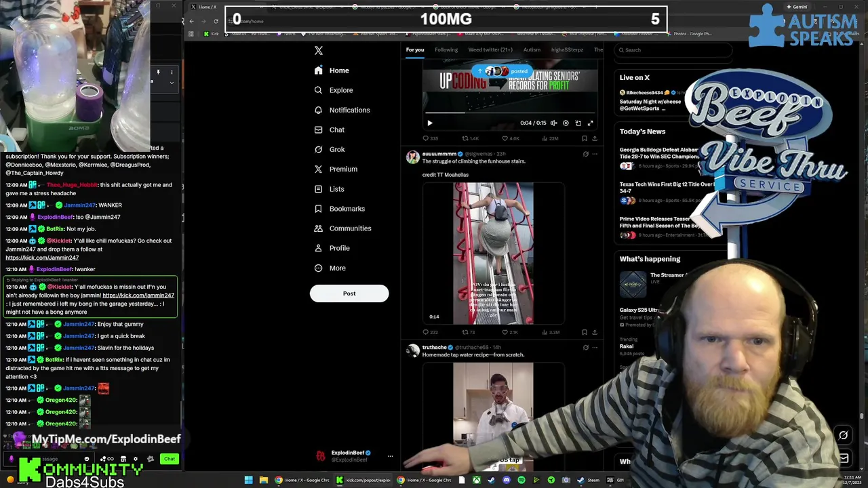Like the Upcoding post with 4.6K likes

[x=510, y=138]
